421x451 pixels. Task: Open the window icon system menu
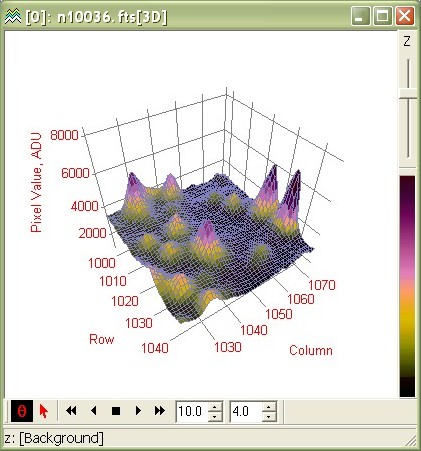[x=13, y=16]
